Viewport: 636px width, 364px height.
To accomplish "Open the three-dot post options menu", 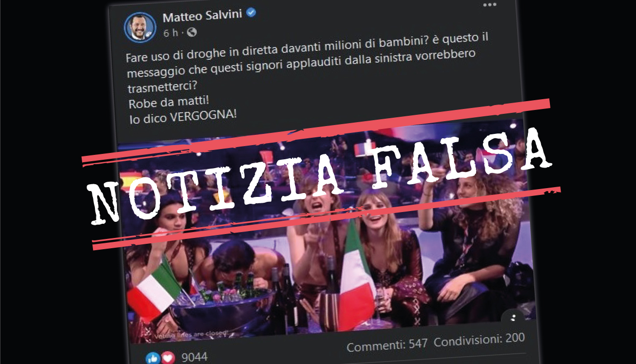I will tap(490, 4).
